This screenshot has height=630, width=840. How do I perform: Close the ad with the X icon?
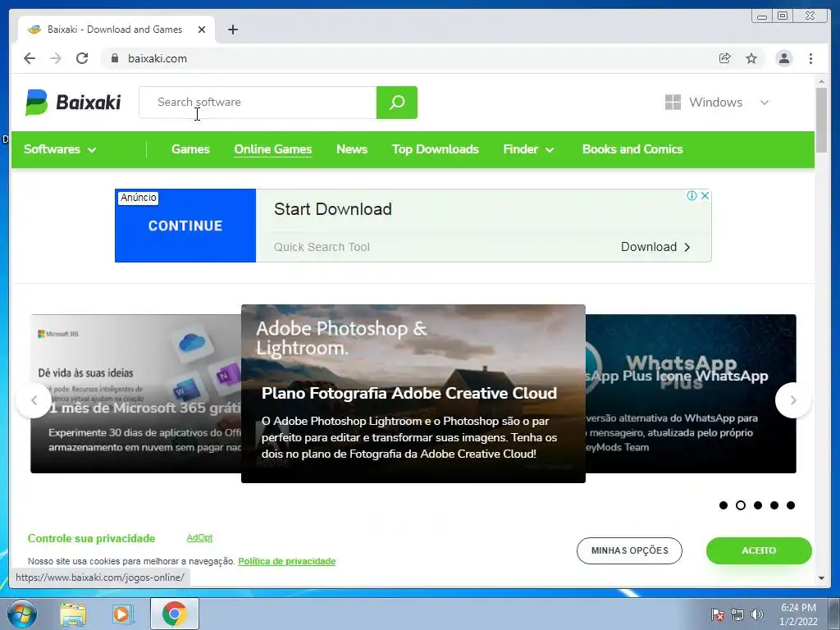(x=705, y=195)
